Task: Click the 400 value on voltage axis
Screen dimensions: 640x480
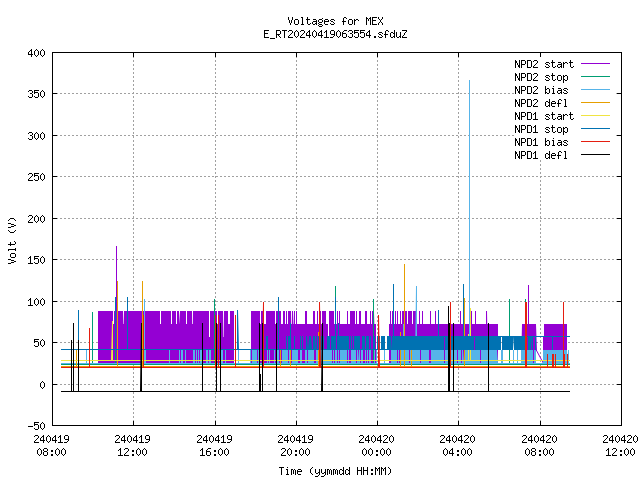Action: point(36,53)
